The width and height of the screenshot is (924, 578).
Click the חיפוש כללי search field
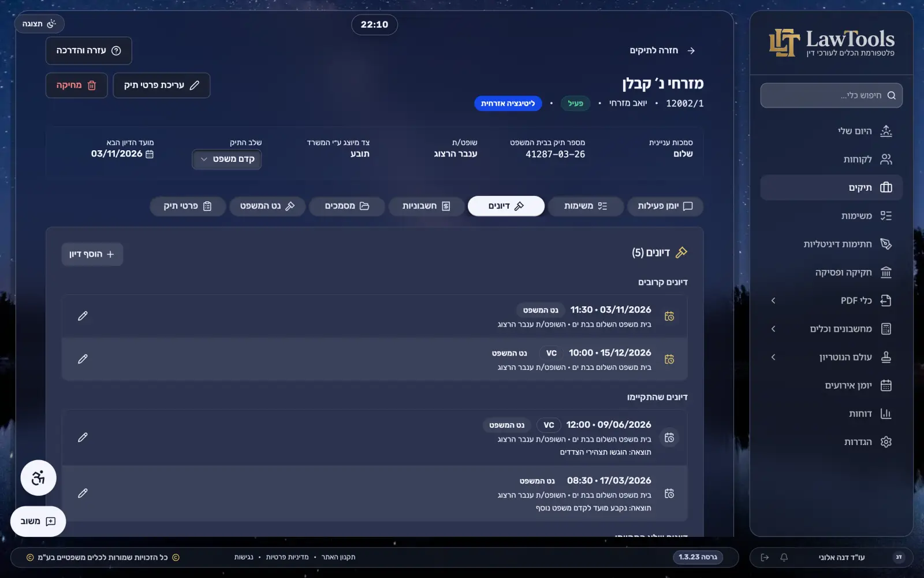[831, 95]
